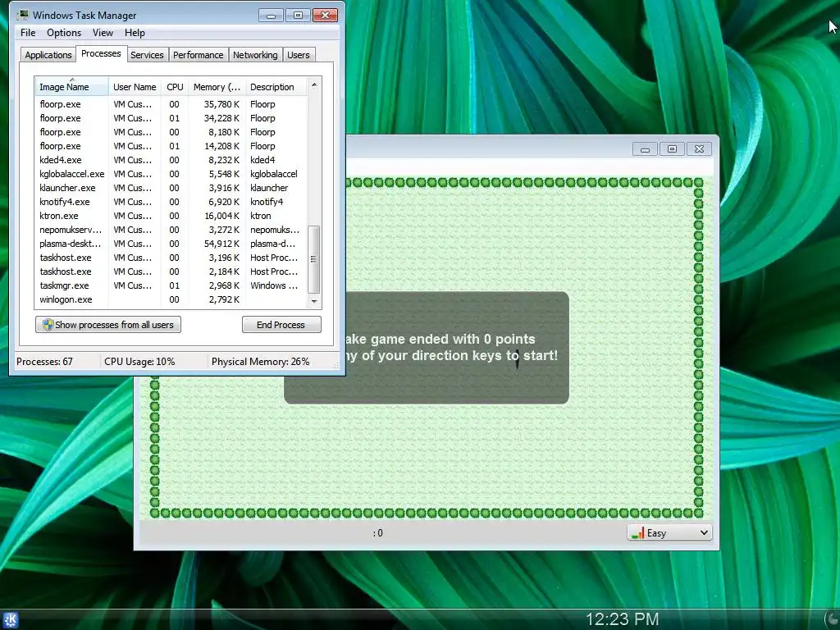Select the klauncher.exe process row

coord(171,188)
